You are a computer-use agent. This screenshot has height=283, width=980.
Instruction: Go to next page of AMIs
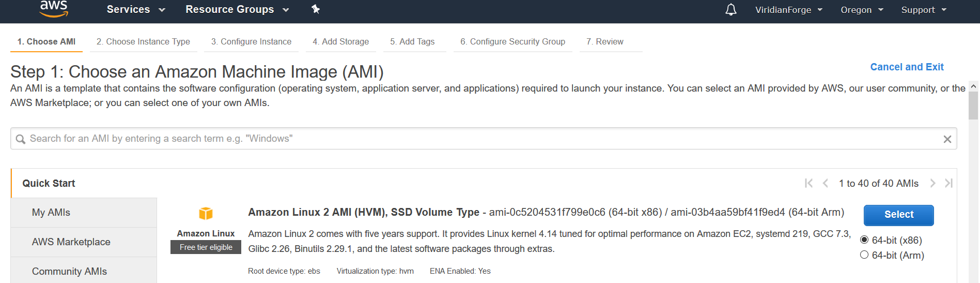click(932, 183)
